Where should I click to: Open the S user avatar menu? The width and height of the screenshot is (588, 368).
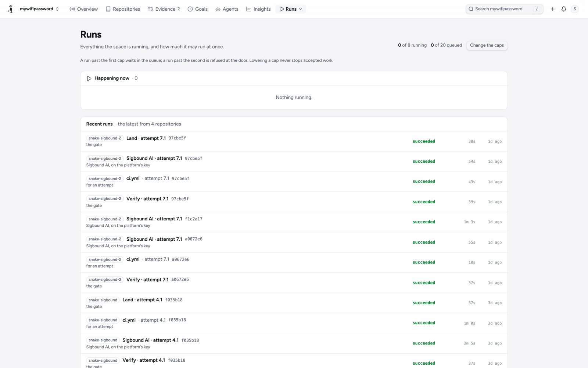575,9
